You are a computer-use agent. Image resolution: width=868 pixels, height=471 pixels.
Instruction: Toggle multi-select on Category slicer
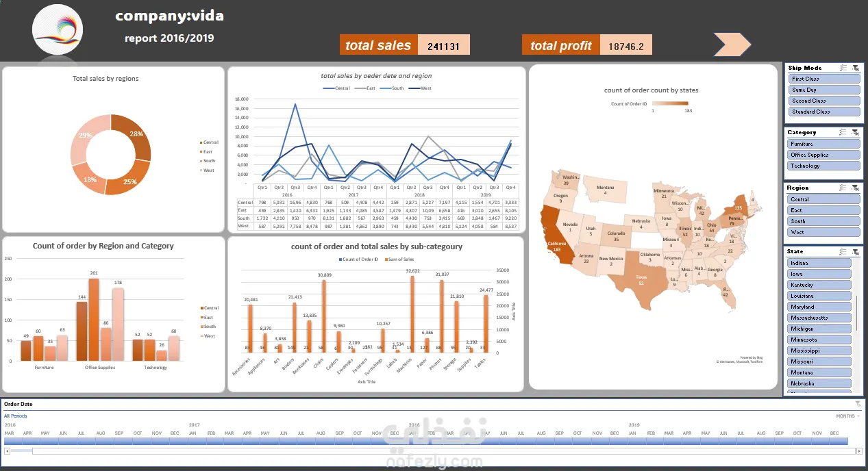pyautogui.click(x=843, y=132)
